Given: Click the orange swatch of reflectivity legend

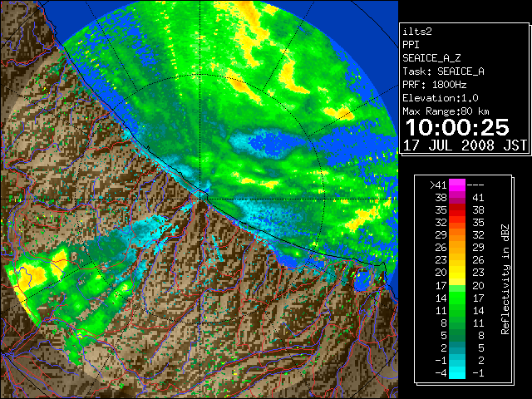Looking at the screenshot, I should 457,241.
